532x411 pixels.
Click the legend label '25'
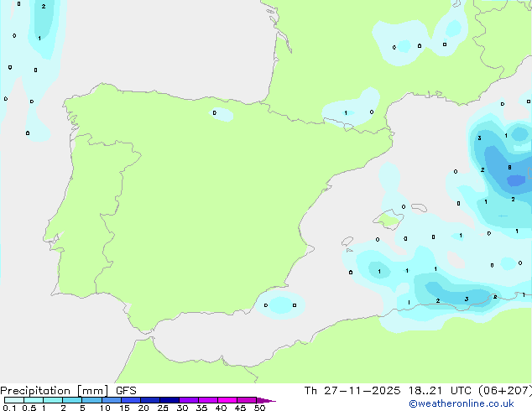point(163,408)
